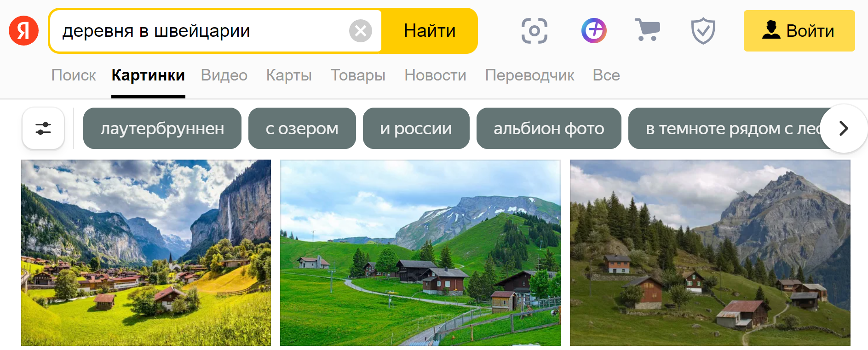Select the с озером suggestion chip
The width and height of the screenshot is (868, 350).
[x=302, y=128]
